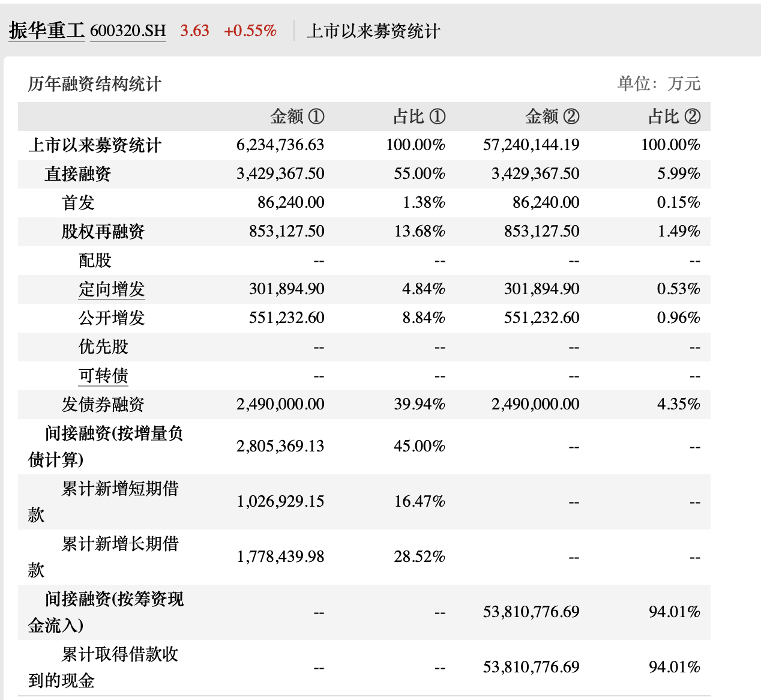Select the 优先股 row label
Viewport: 761px width, 700px height.
(103, 347)
